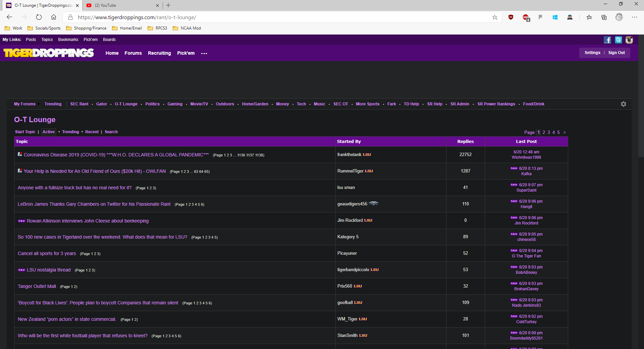Show Recent topics
The height and width of the screenshot is (349, 644).
tap(92, 132)
